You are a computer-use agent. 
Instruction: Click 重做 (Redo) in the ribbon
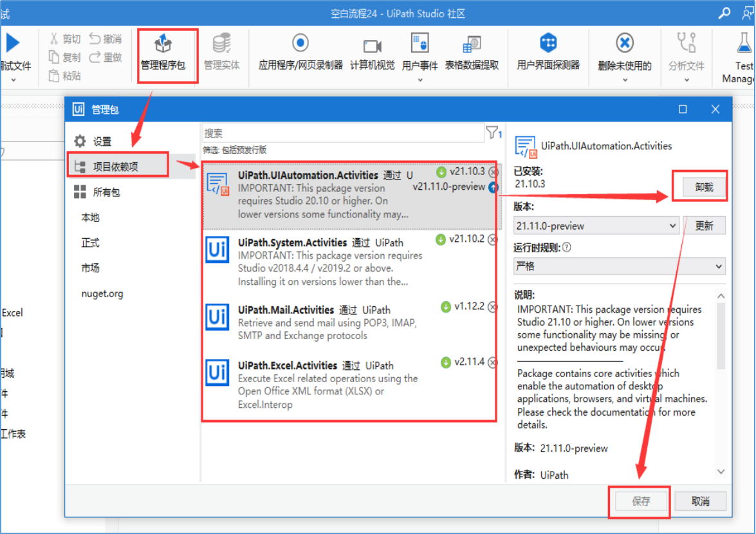[106, 57]
